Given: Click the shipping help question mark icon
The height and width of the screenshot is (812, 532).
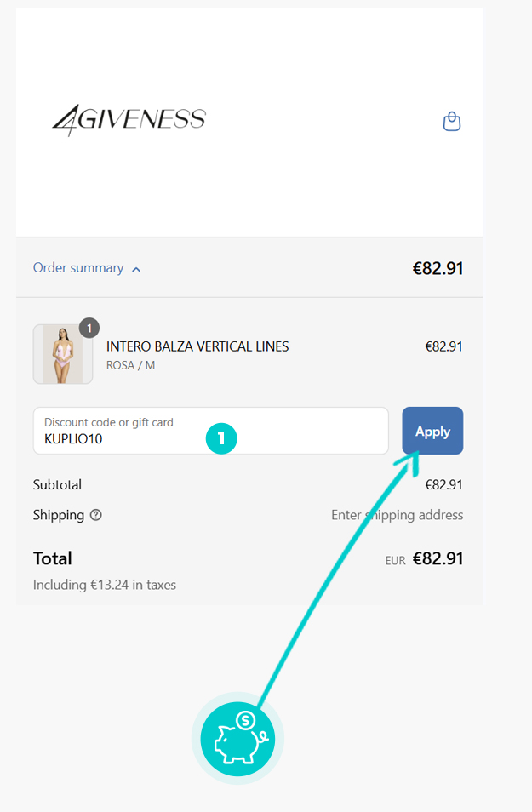Looking at the screenshot, I should [x=96, y=515].
